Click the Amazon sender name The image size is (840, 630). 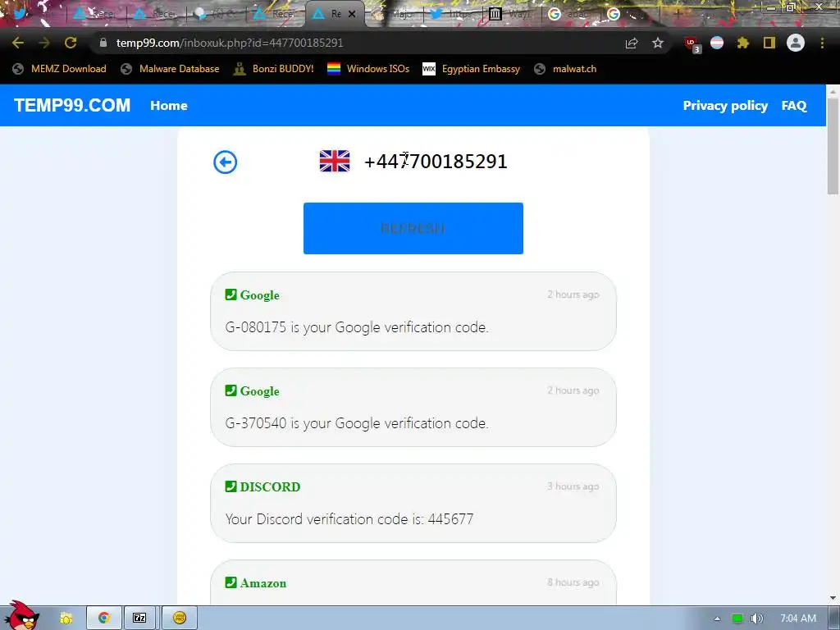[263, 583]
